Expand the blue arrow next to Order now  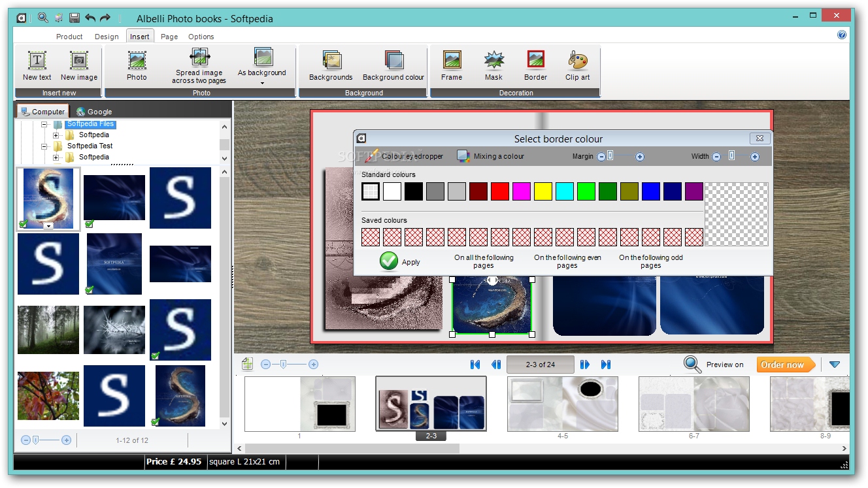click(835, 365)
